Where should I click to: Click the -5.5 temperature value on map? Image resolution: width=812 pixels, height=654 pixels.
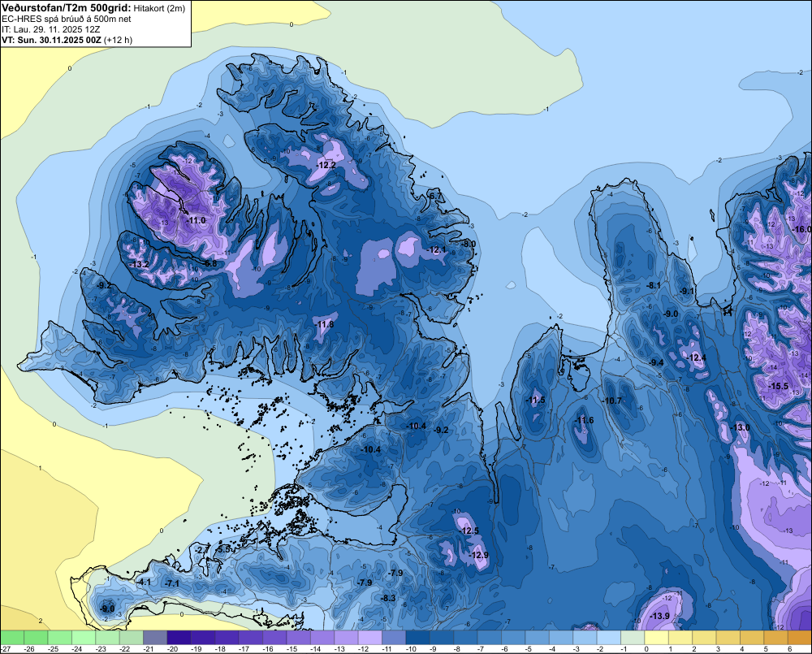[223, 549]
